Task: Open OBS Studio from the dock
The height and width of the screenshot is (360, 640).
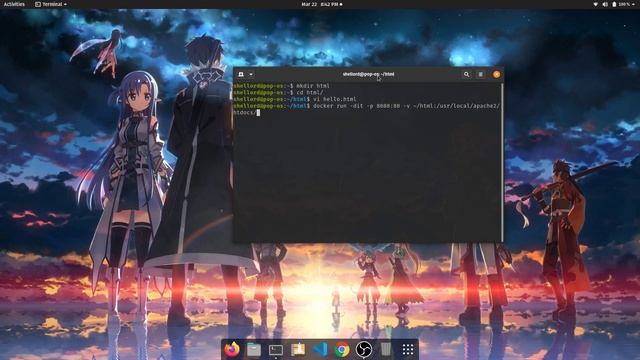Action: 364,349
